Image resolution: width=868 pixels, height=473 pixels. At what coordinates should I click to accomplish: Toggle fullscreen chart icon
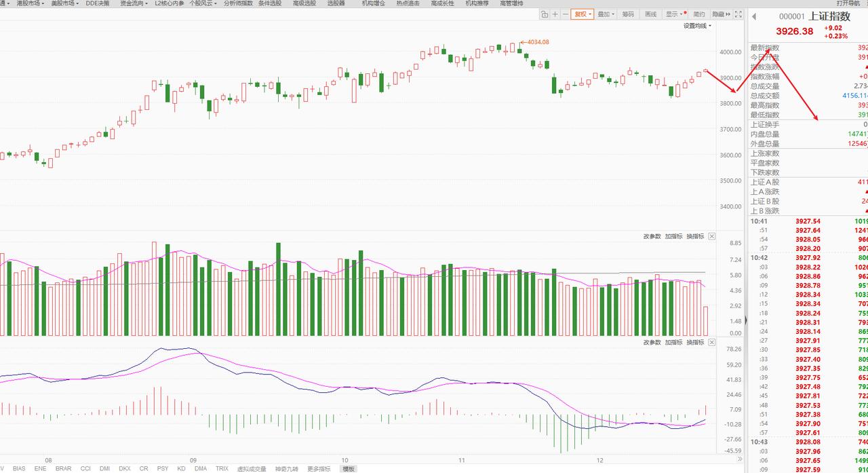[x=738, y=14]
